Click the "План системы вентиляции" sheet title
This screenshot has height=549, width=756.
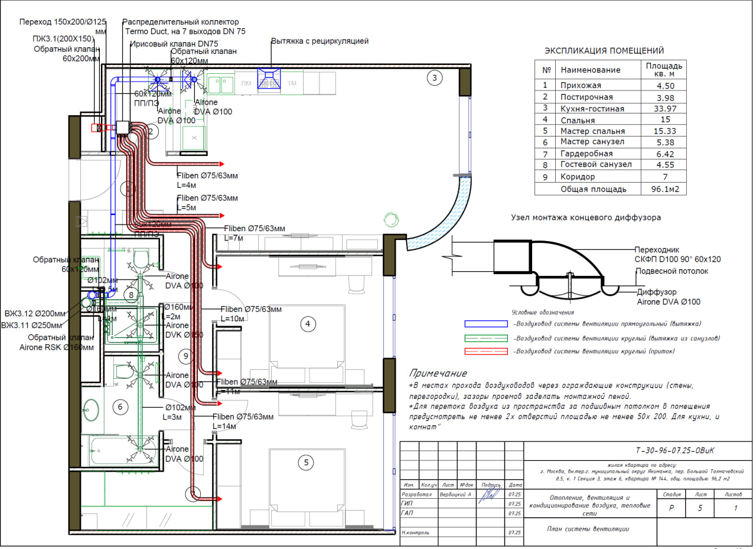click(588, 529)
